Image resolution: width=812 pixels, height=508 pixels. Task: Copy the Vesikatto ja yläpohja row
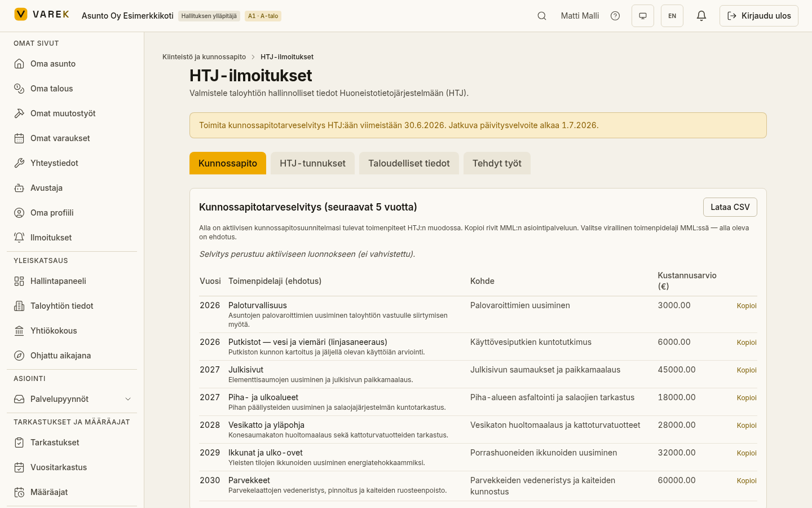[x=747, y=426]
